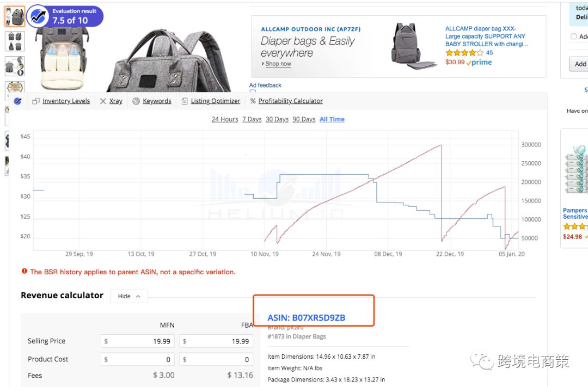The width and height of the screenshot is (588, 387).
Task: Select the All Time chart range
Action: pos(332,119)
